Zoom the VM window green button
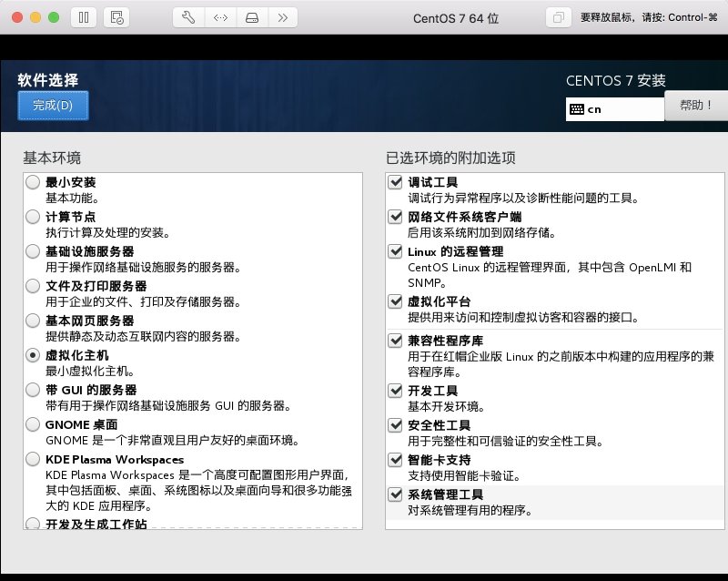 (54, 17)
